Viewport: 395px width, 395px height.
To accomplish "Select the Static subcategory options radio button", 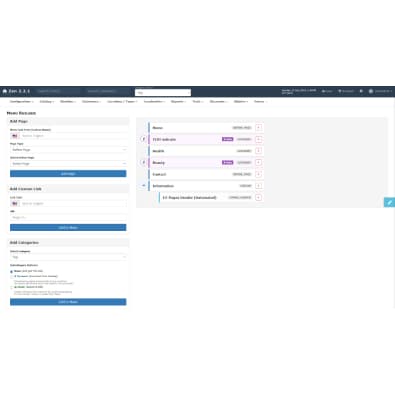I will pos(12,287).
